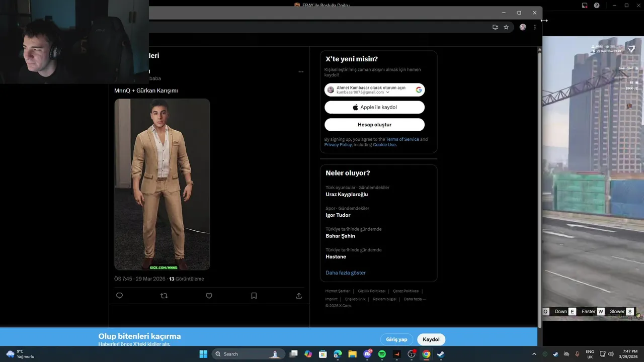Sign in as Ahmet Kumbasar with Google
Viewport: 644px width, 362px height.
tap(374, 90)
